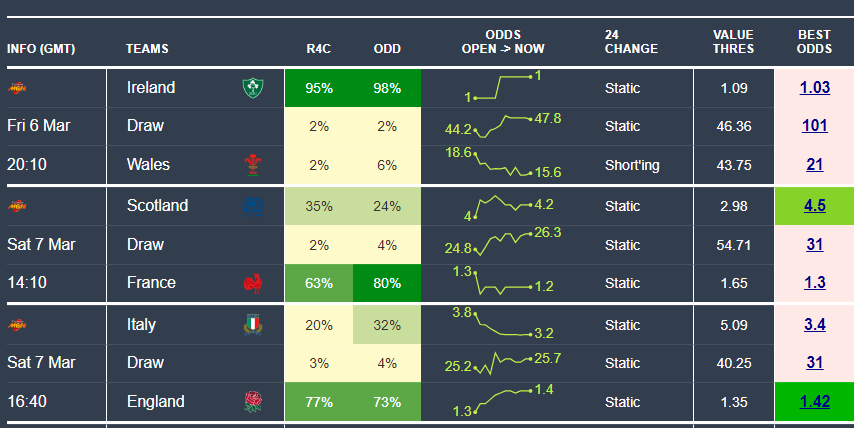This screenshot has height=428, width=854.
Task: Click the Wales team crest icon
Action: pos(250,165)
